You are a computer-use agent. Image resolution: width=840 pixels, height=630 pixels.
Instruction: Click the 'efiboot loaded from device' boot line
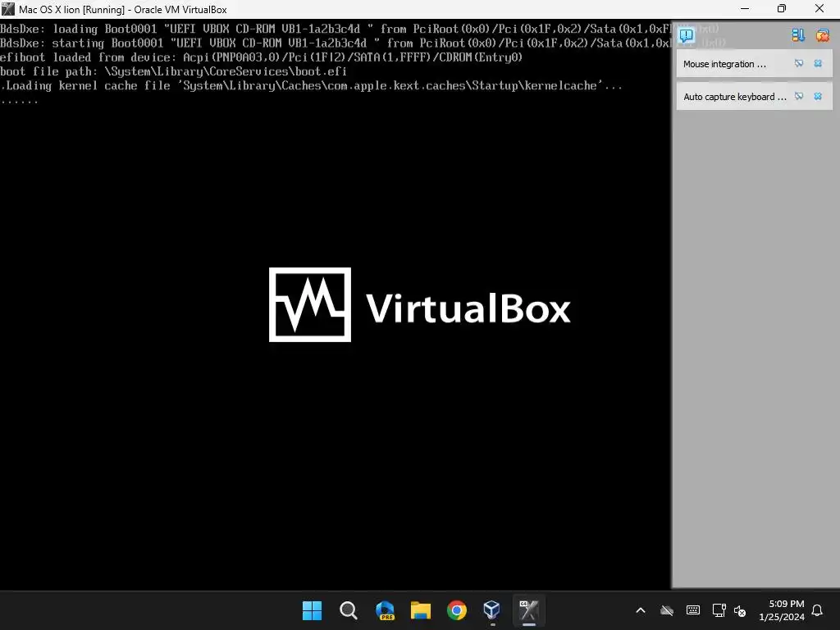[x=262, y=57]
